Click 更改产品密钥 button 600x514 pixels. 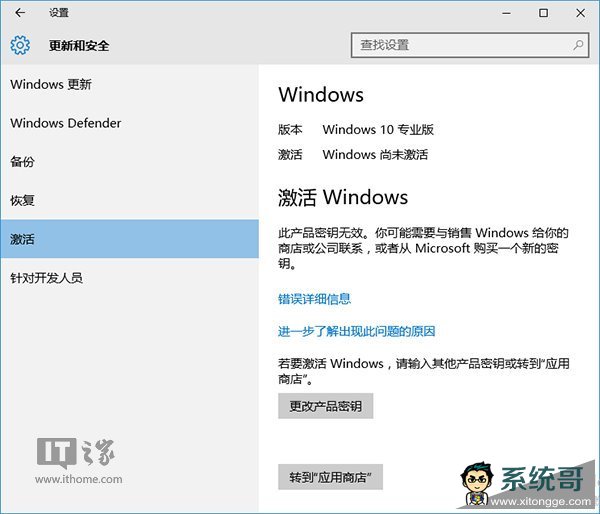pos(325,406)
